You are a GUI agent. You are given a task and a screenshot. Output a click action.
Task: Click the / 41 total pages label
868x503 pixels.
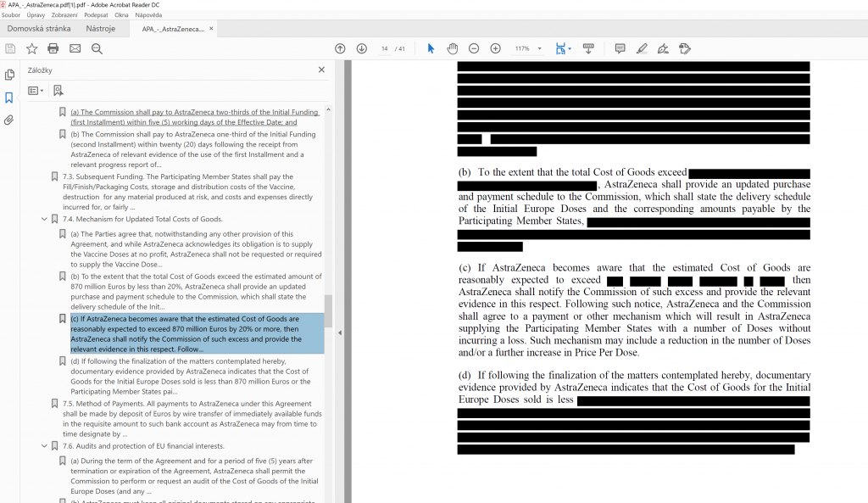[x=400, y=48]
